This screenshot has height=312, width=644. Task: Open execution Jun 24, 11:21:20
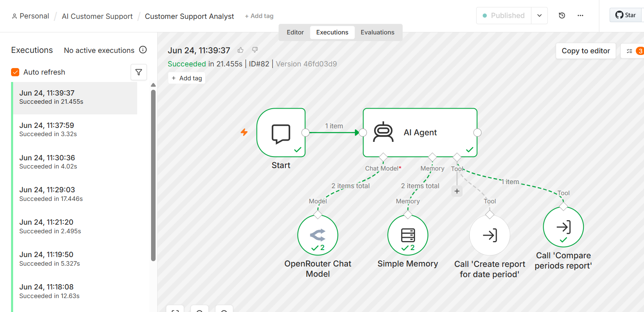coord(75,227)
